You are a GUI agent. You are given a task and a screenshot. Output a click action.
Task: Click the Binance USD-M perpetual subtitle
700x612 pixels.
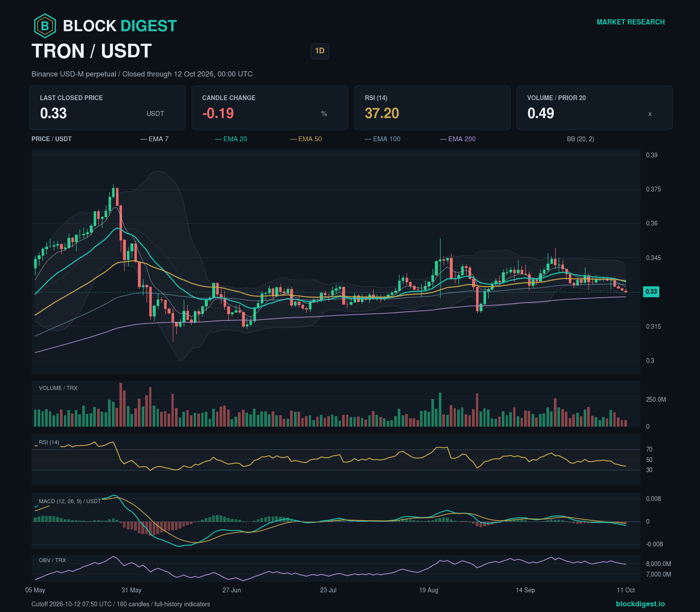[142, 74]
